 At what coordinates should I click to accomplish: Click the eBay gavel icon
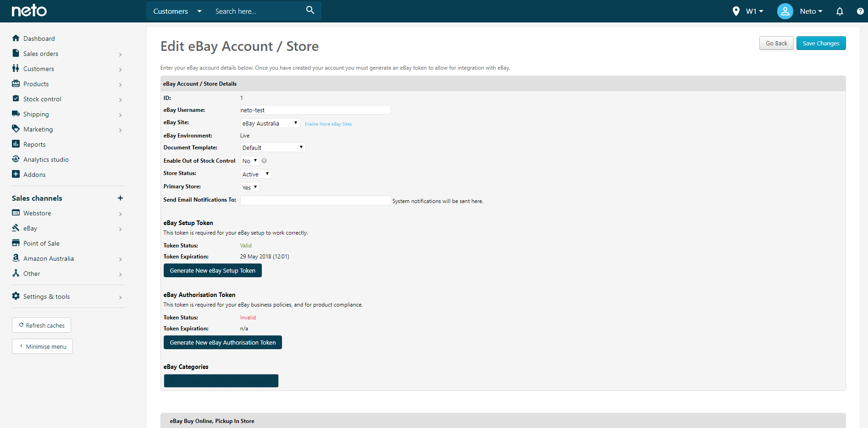pos(16,228)
